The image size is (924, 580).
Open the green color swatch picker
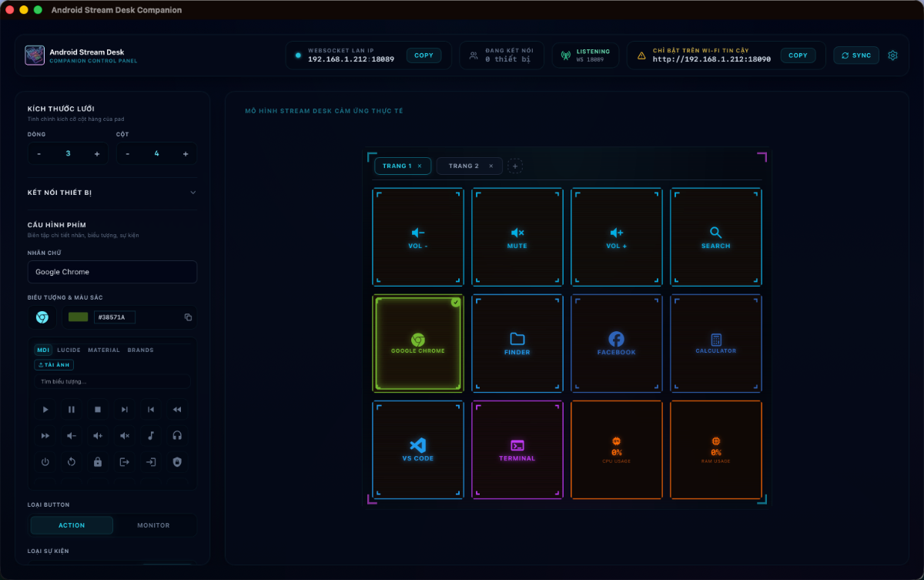(78, 317)
